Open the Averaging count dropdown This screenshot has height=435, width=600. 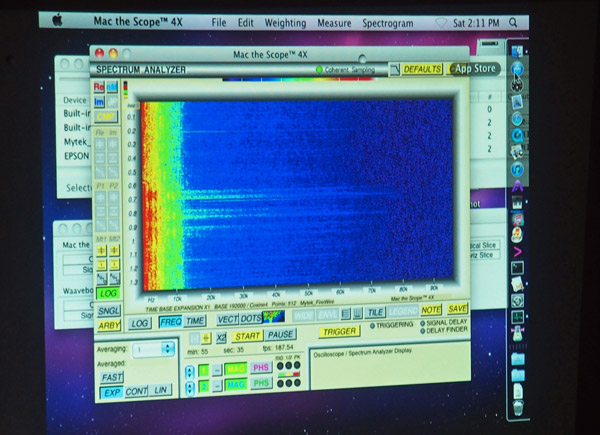tap(153, 349)
